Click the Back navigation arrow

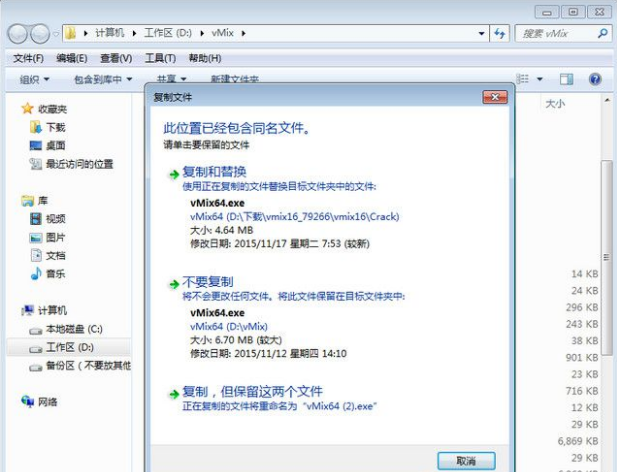pyautogui.click(x=18, y=34)
